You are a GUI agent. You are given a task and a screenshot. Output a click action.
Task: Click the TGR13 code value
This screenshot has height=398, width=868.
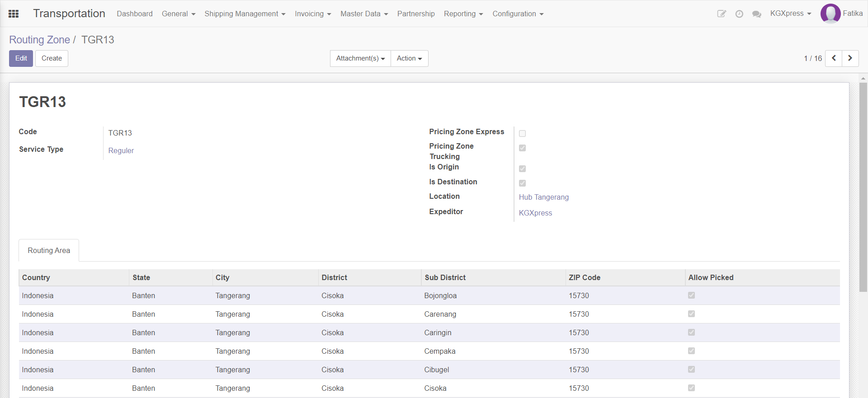[120, 133]
